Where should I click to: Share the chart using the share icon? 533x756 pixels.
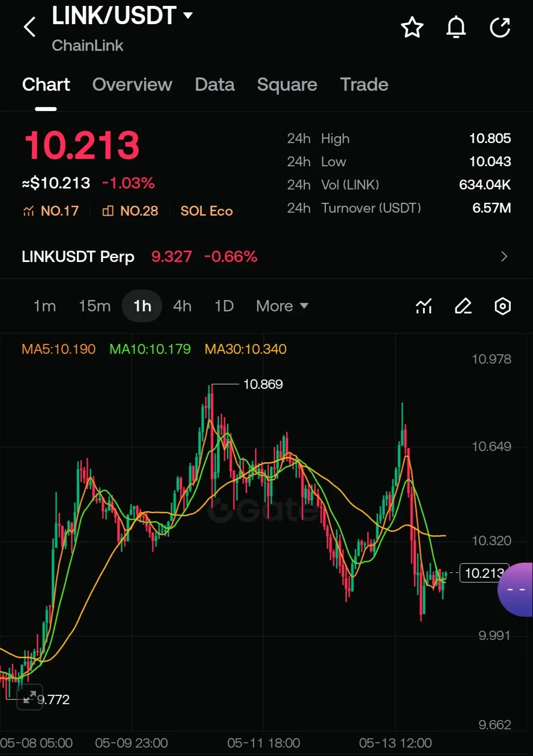pos(500,27)
